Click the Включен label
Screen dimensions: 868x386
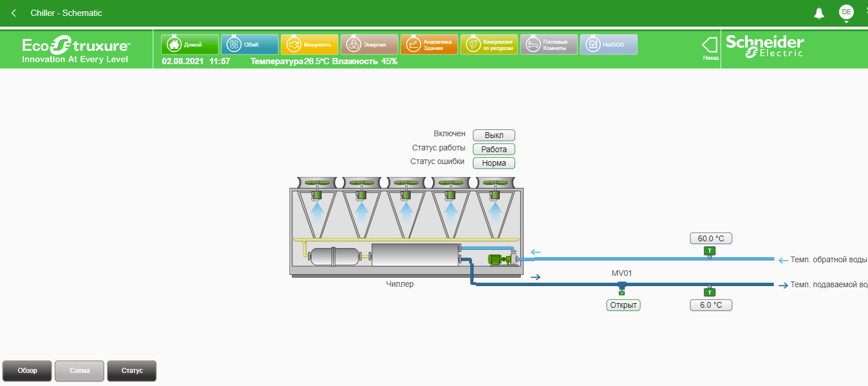[450, 134]
